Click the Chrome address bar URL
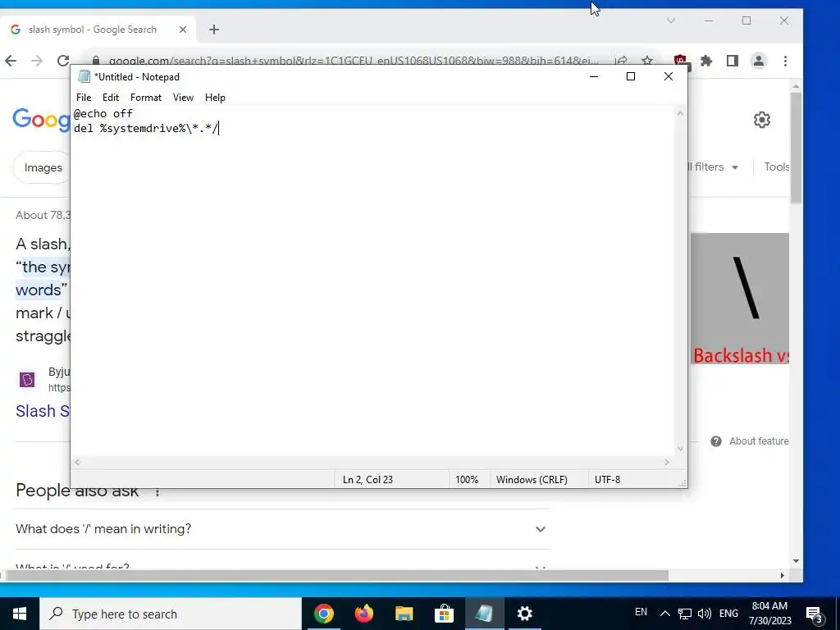The image size is (840, 630). click(354, 61)
